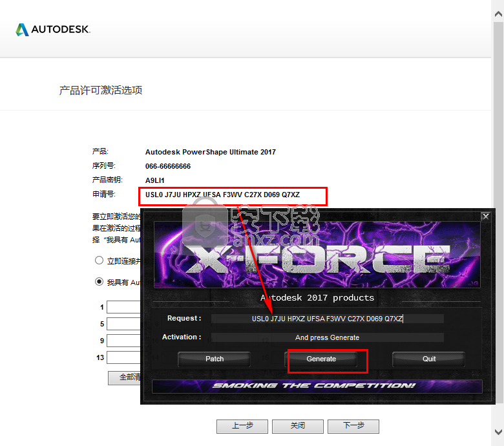Screen dimensions: 504x446
Task: Click the Quit button in X-Force
Action: [x=429, y=359]
